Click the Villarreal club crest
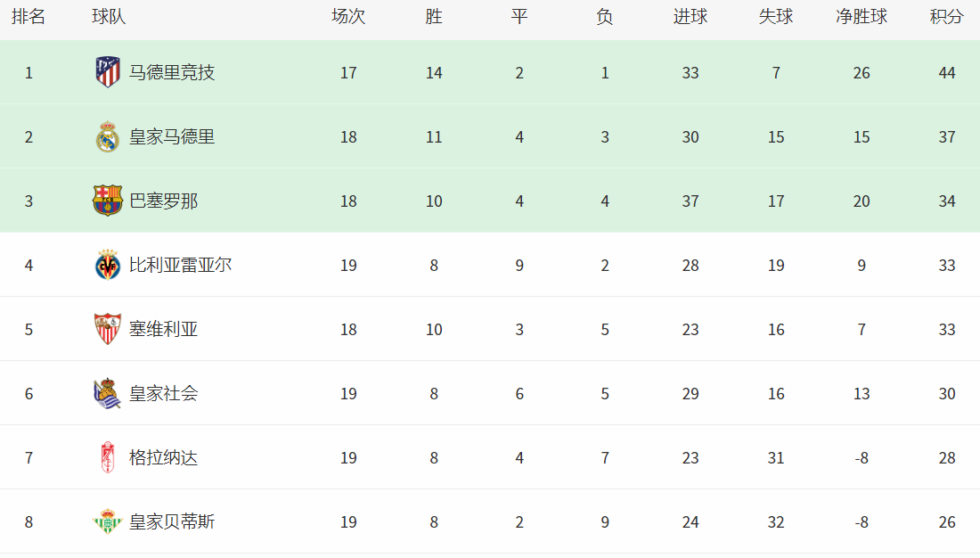Viewport: 980px width, 558px height. click(x=108, y=266)
